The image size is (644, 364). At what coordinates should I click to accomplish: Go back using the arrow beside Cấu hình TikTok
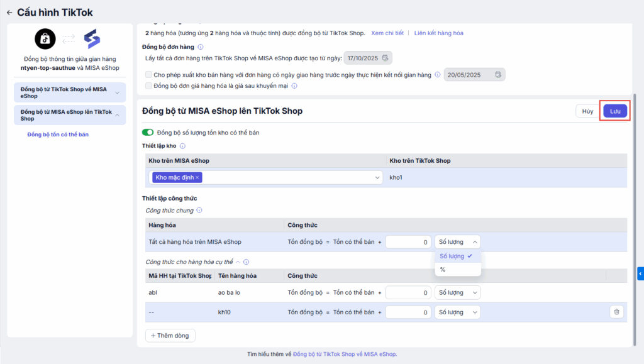coord(9,13)
